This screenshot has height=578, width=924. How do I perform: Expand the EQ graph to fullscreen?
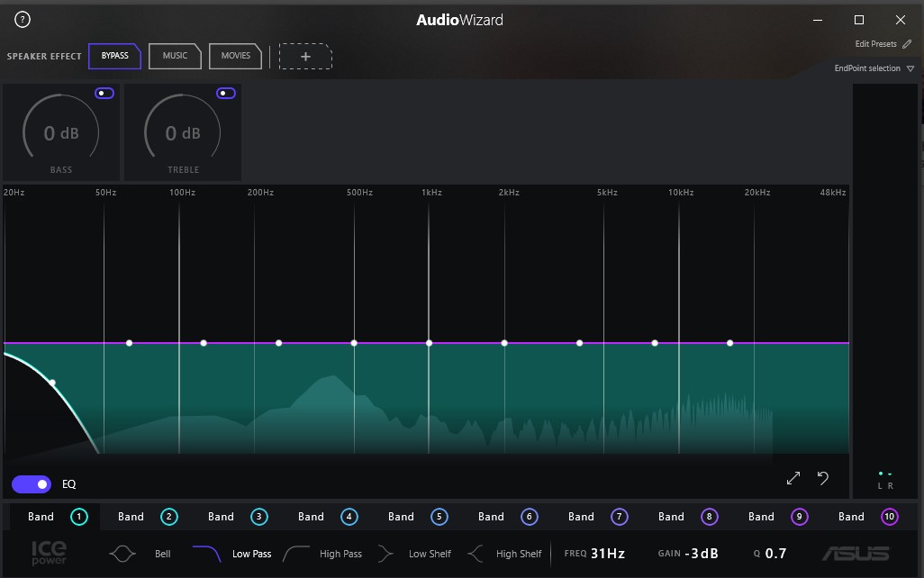coord(793,478)
